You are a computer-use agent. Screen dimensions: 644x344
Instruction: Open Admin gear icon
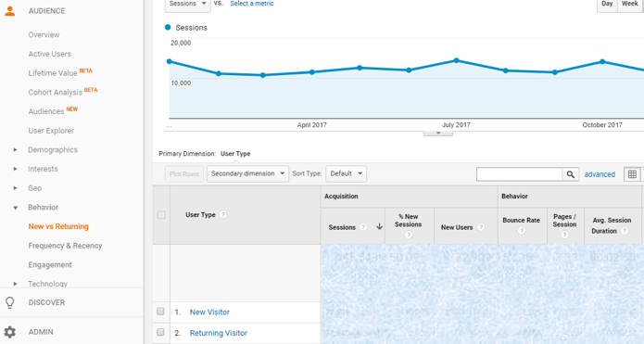(x=10, y=332)
